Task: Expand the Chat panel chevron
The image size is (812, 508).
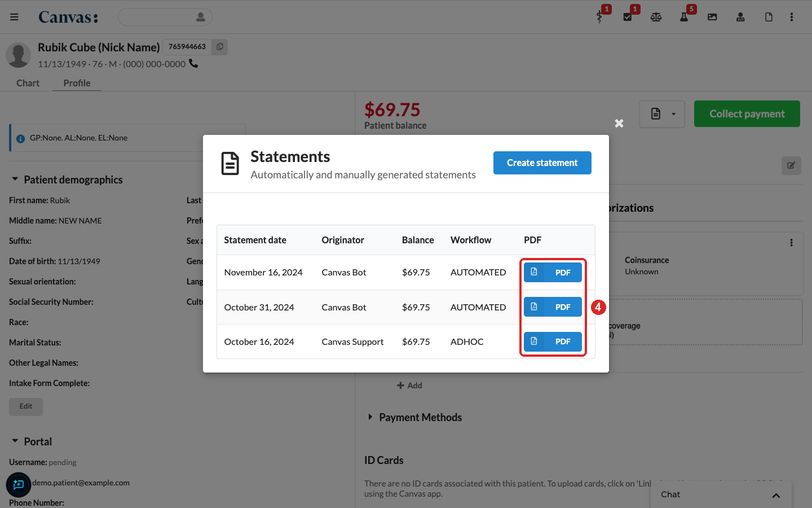Action: point(776,495)
